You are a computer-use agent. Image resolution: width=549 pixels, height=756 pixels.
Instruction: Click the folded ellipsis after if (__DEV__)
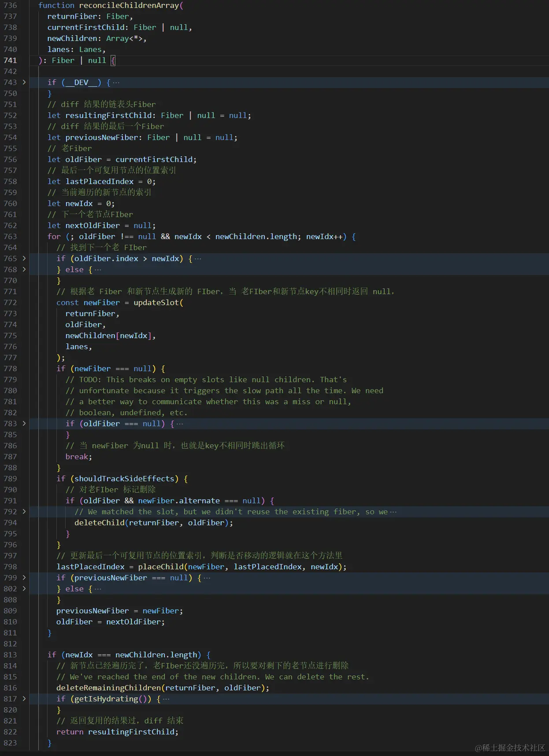(x=116, y=82)
